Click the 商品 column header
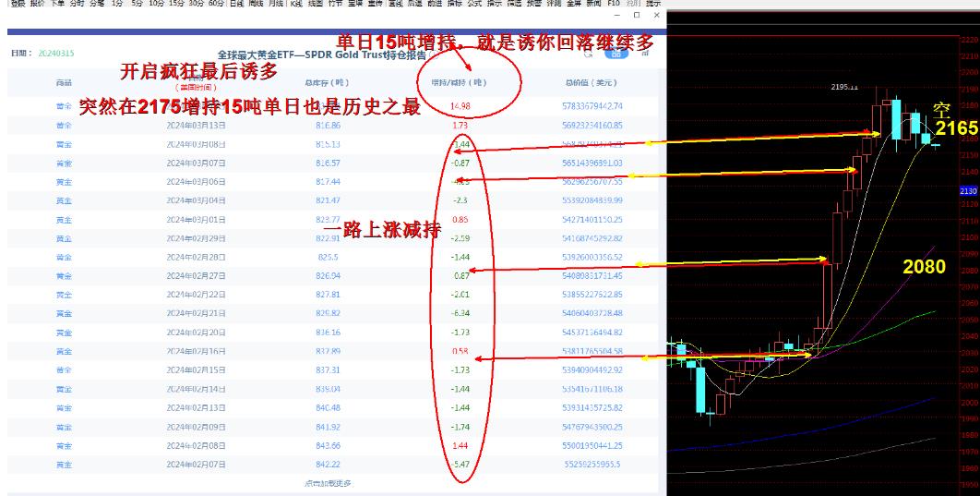Image resolution: width=980 pixels, height=496 pixels. [x=64, y=82]
